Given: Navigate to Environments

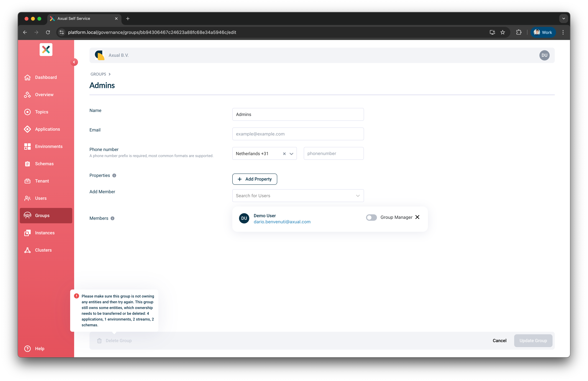Looking at the screenshot, I should [48, 146].
